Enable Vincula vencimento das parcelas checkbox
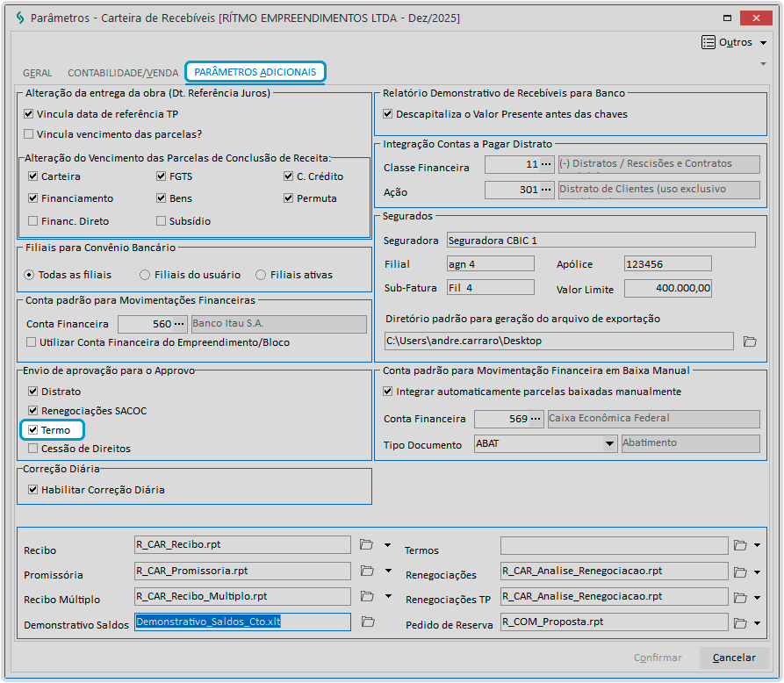Viewport: 784px width, 683px height. [28, 134]
